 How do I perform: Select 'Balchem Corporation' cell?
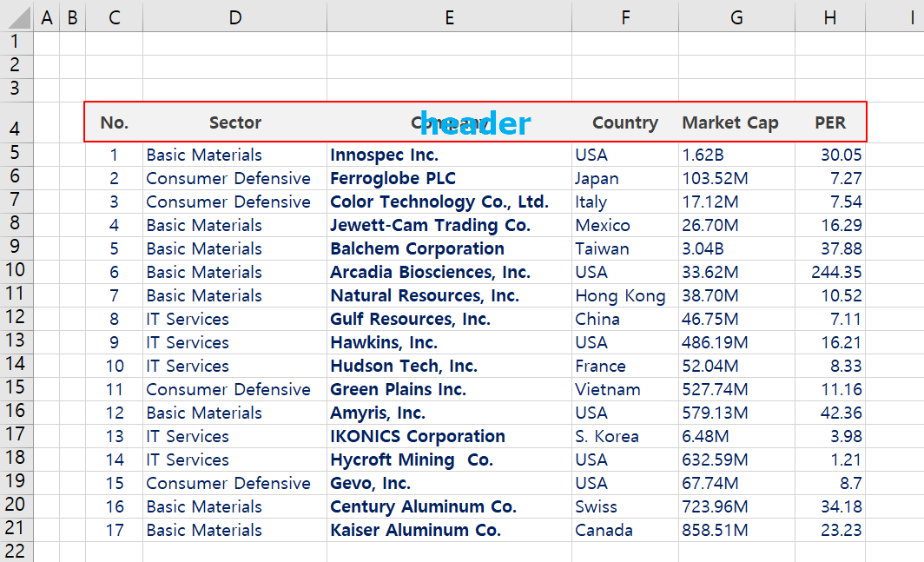[449, 248]
